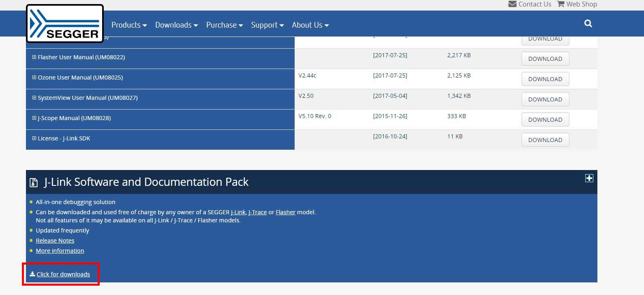The width and height of the screenshot is (644, 295).
Task: Open the Support menu
Action: (x=267, y=25)
